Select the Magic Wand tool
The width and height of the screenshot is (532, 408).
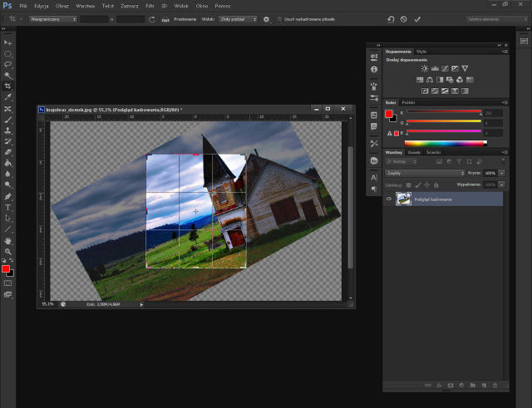(x=7, y=76)
